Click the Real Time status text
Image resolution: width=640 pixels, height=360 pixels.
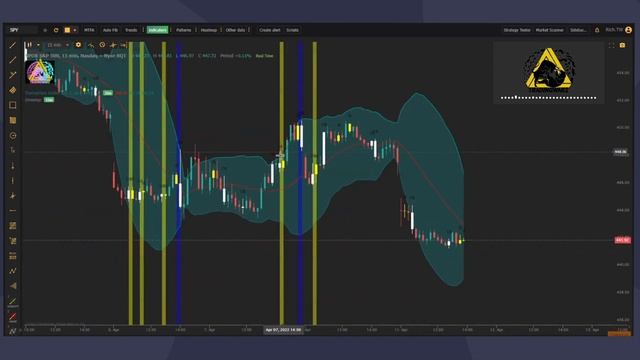pos(264,56)
